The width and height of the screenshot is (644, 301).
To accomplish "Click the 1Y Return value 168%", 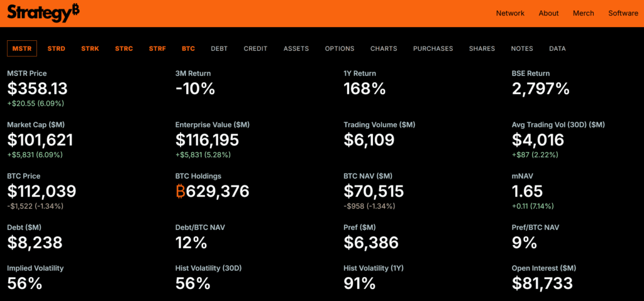I will 365,89.
